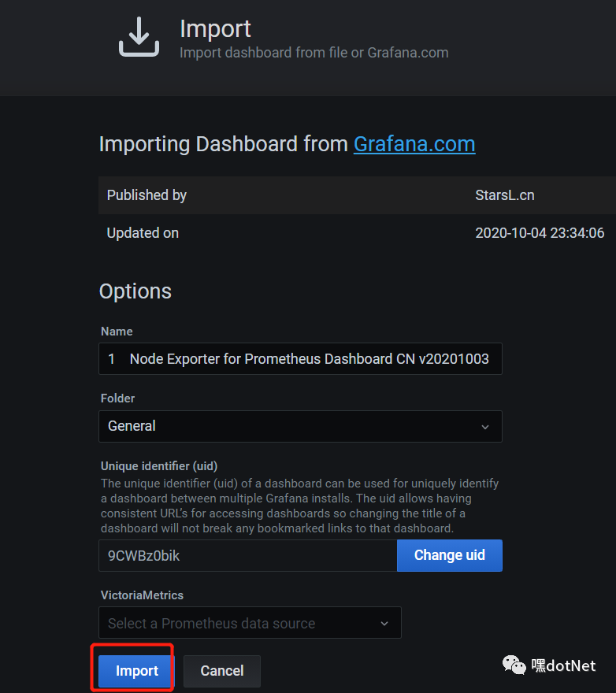616x693 pixels.
Task: Click the blue Import button
Action: coord(136,671)
